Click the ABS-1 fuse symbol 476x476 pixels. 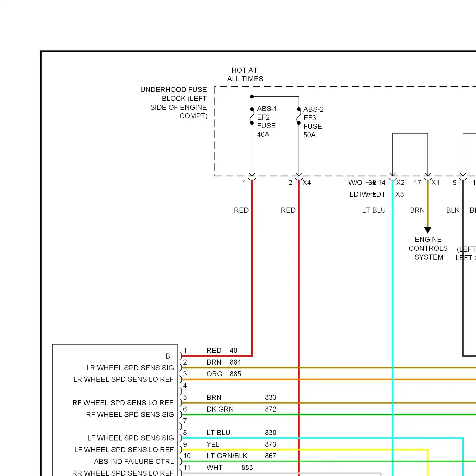coord(252,116)
